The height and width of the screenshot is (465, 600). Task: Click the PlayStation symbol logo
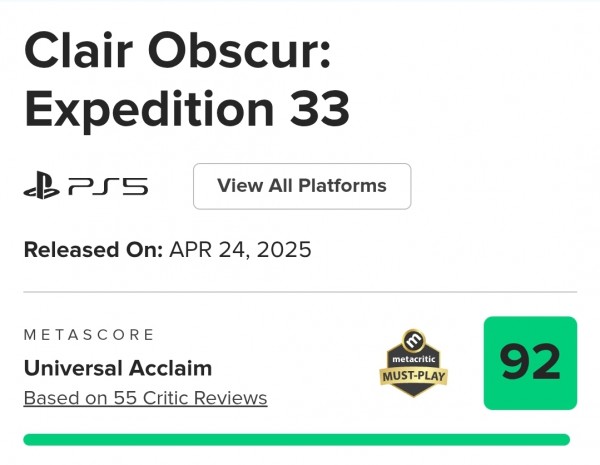click(42, 185)
